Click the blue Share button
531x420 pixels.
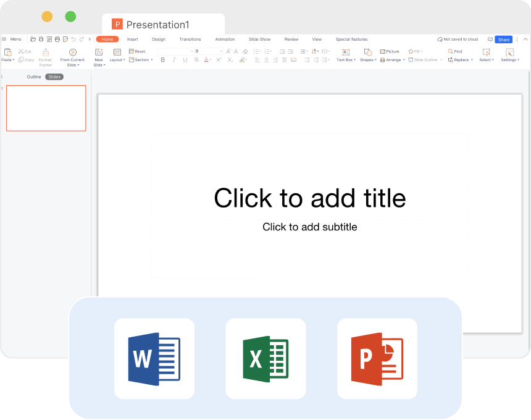pos(504,40)
